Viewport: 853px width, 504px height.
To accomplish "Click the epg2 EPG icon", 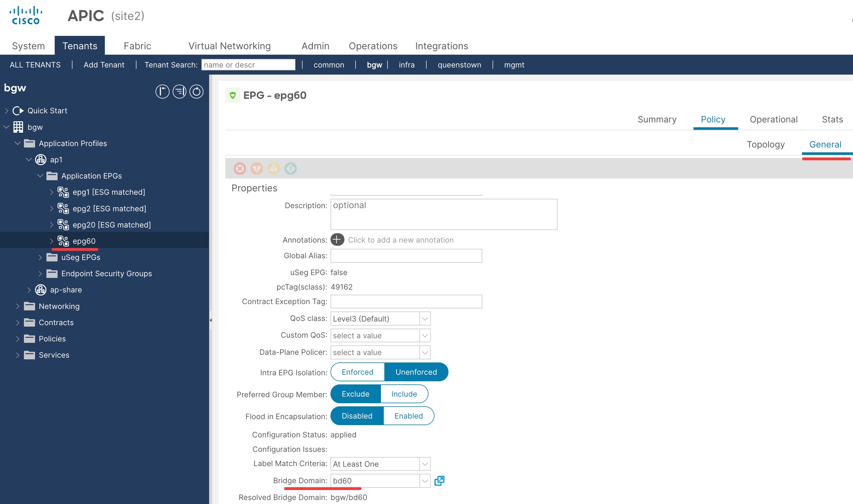I will pyautogui.click(x=63, y=208).
